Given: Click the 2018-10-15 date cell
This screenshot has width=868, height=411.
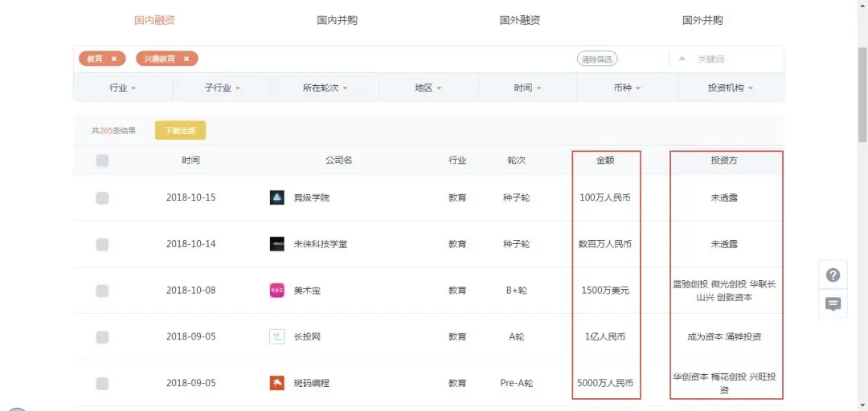Looking at the screenshot, I should [x=190, y=197].
